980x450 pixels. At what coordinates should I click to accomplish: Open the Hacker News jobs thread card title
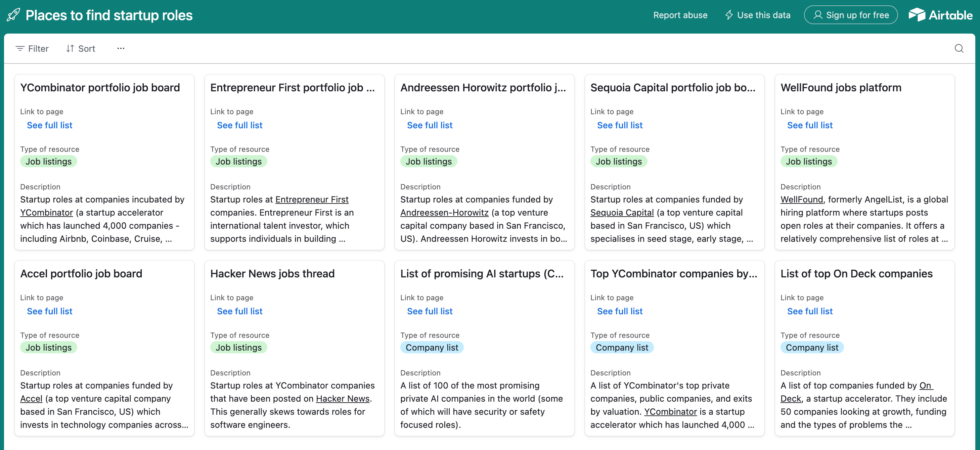pos(272,273)
